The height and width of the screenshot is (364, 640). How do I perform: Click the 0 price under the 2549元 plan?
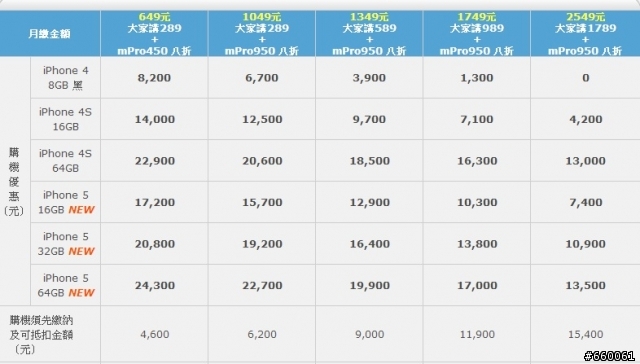coord(585,78)
